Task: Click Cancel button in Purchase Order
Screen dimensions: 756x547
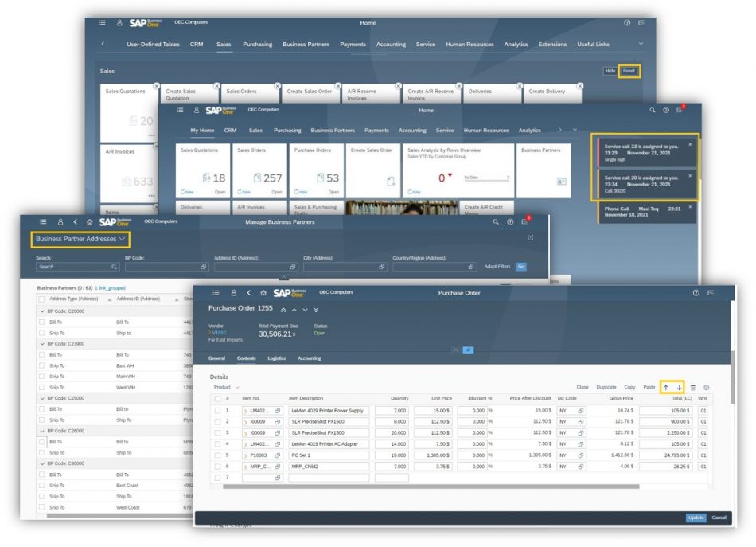Action: (719, 518)
